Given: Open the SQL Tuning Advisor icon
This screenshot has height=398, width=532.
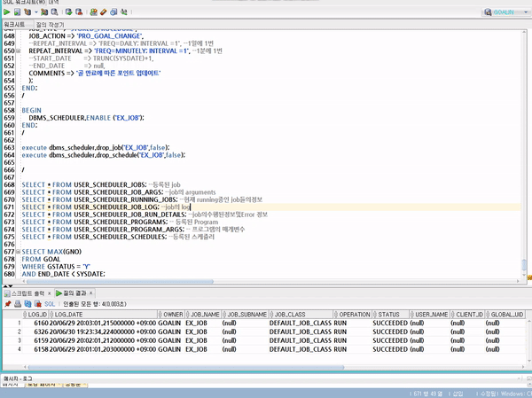Looking at the screenshot, I should 54,12.
